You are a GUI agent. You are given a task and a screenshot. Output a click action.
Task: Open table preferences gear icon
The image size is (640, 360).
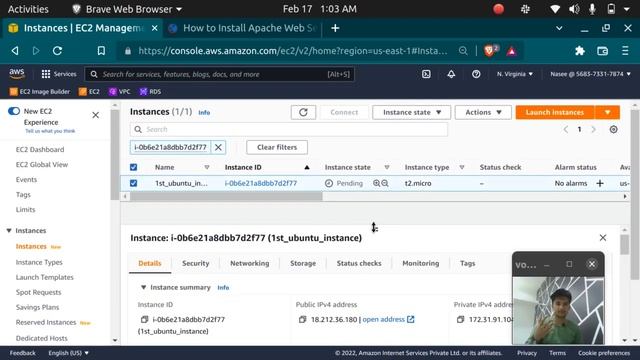tap(613, 129)
